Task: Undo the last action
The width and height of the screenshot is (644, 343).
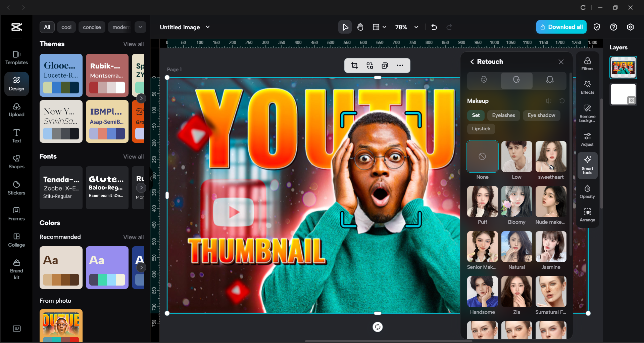Action: click(x=434, y=27)
